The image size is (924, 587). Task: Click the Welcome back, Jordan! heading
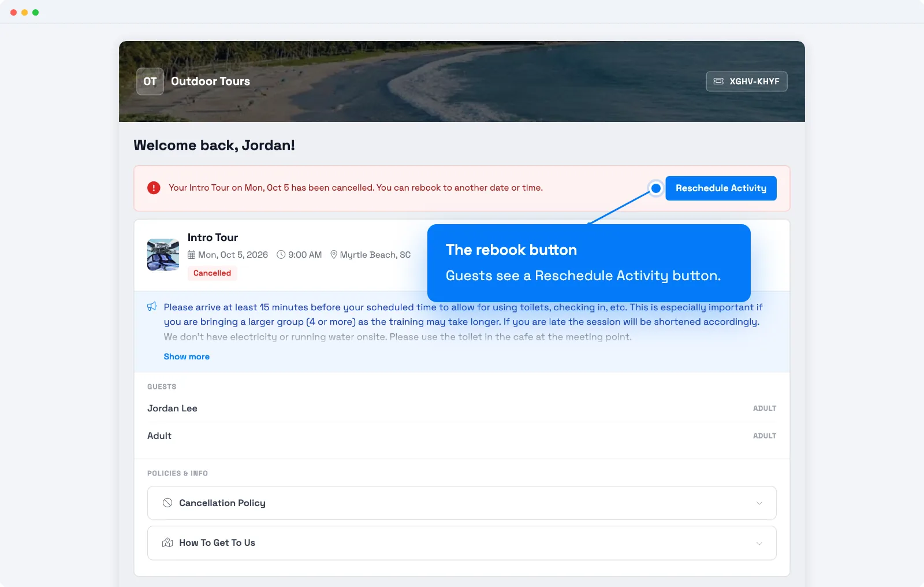pos(214,145)
